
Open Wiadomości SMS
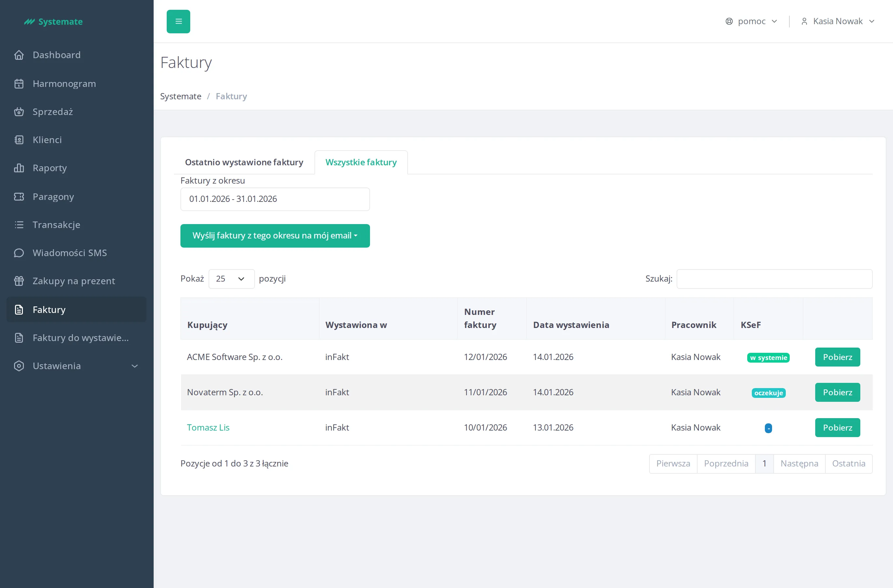[x=76, y=253]
